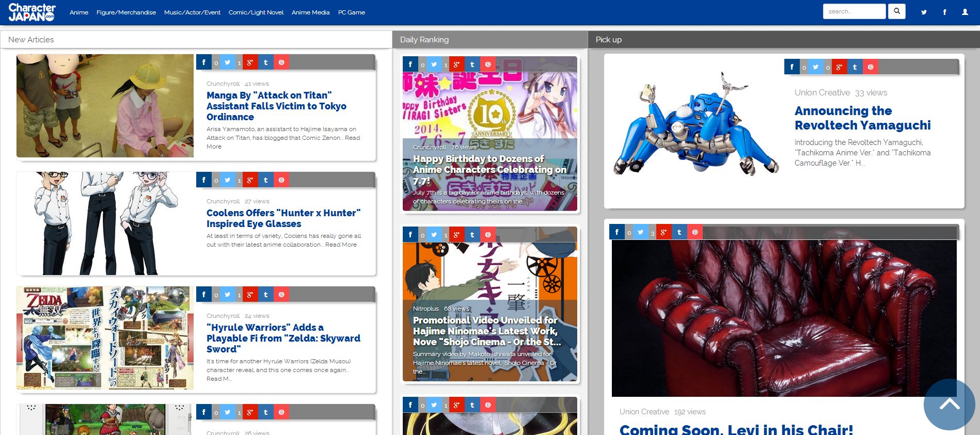The height and width of the screenshot is (435, 980).
Task: Share Coolens Hunter x Hunter article on Facebook
Action: [x=204, y=180]
